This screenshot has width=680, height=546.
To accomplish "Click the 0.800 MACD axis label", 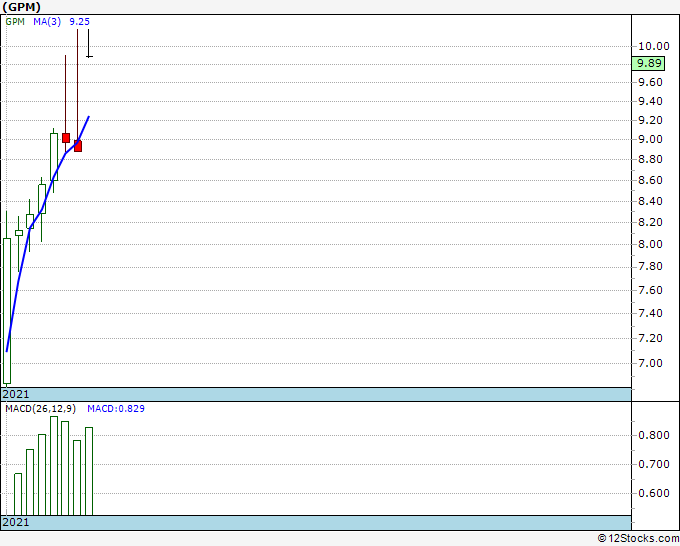I will [x=654, y=435].
